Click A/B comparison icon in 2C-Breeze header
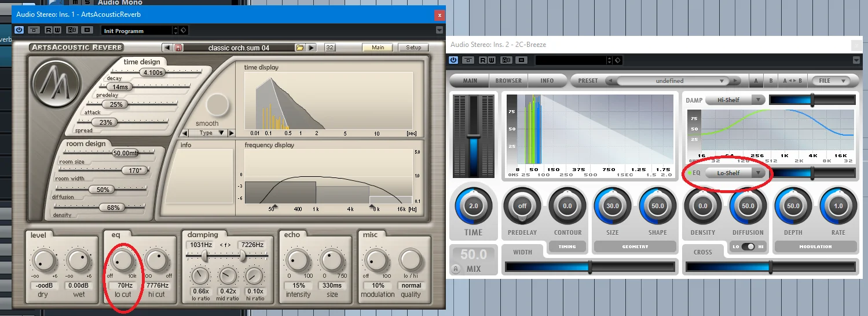The height and width of the screenshot is (316, 868). tap(506, 60)
